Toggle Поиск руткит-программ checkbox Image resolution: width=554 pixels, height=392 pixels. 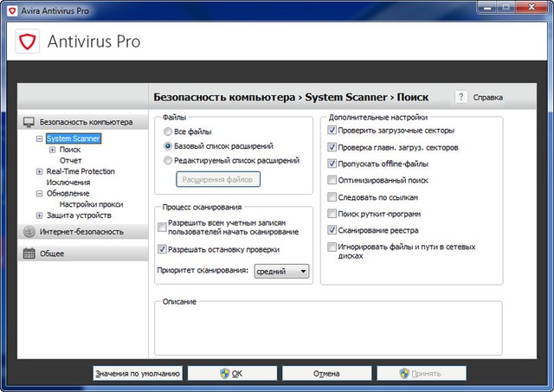pos(333,214)
